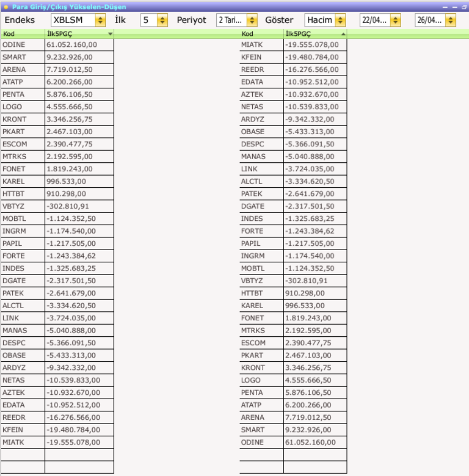Click value 7.719.012,50 in right table
This screenshot has width=469, height=476.
(308, 417)
